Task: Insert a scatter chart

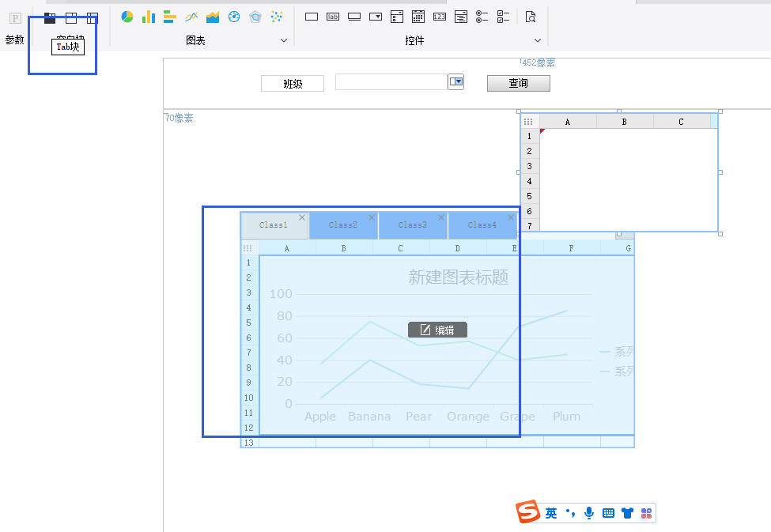Action: 277,17
